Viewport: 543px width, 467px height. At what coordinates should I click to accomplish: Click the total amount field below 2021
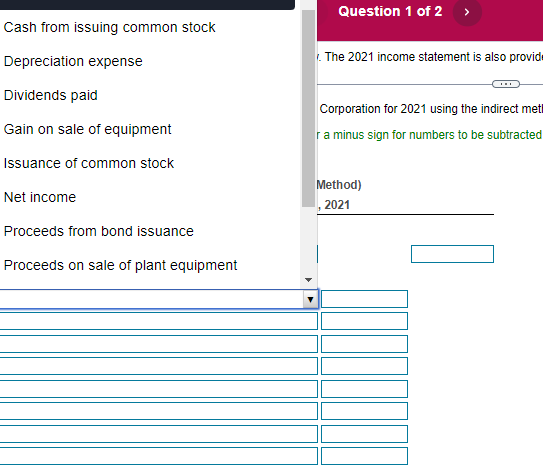click(452, 254)
